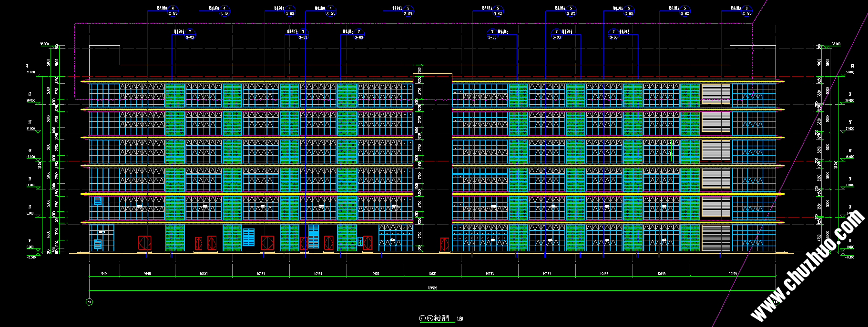The image size is (868, 327).
Task: Select the 15198 dimension at far right
Action: 733,274
